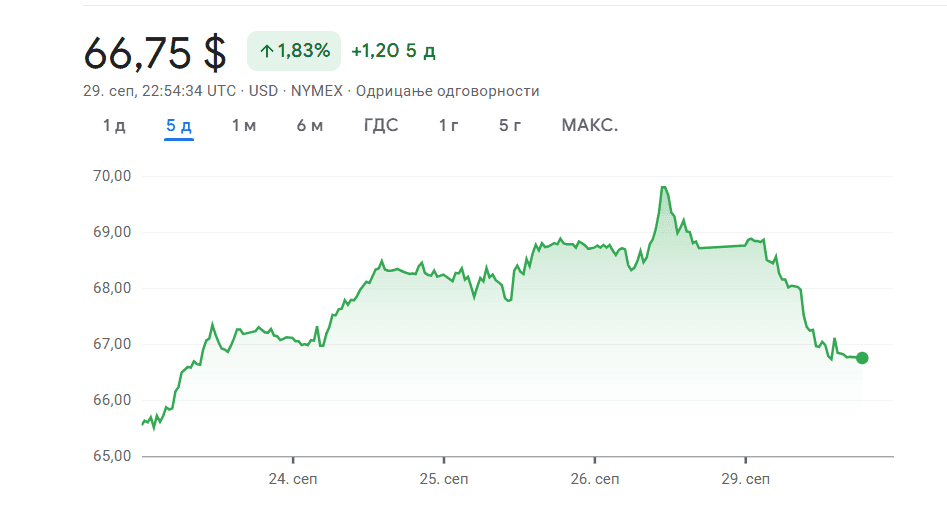Select the active 5 д range tab
Viewport: 947px width, 508px height.
click(179, 126)
